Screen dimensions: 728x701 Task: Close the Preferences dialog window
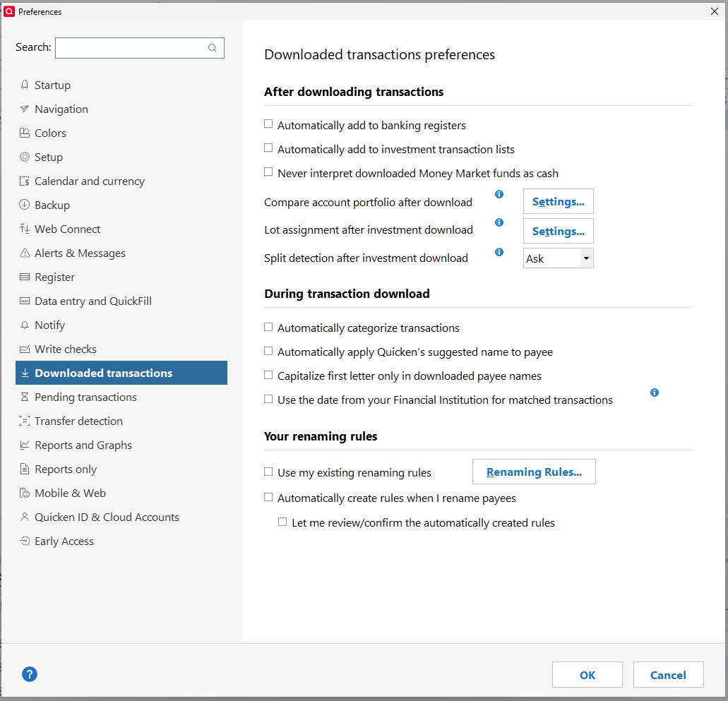click(715, 11)
